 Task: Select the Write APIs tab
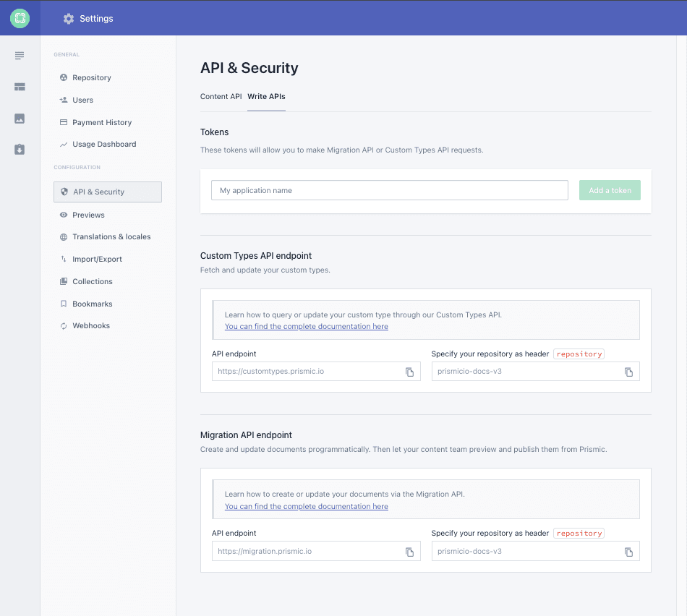[266, 95]
